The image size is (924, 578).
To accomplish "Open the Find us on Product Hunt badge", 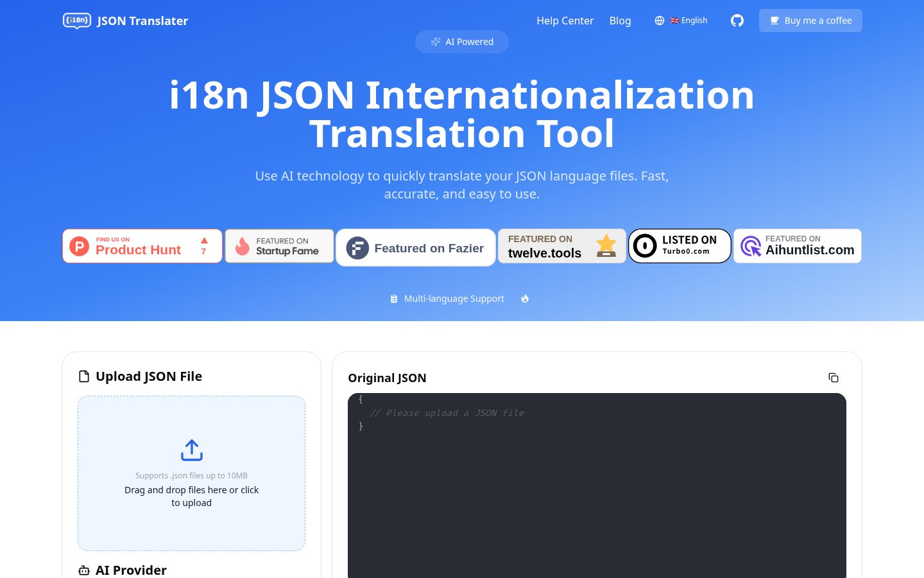I will click(x=142, y=246).
